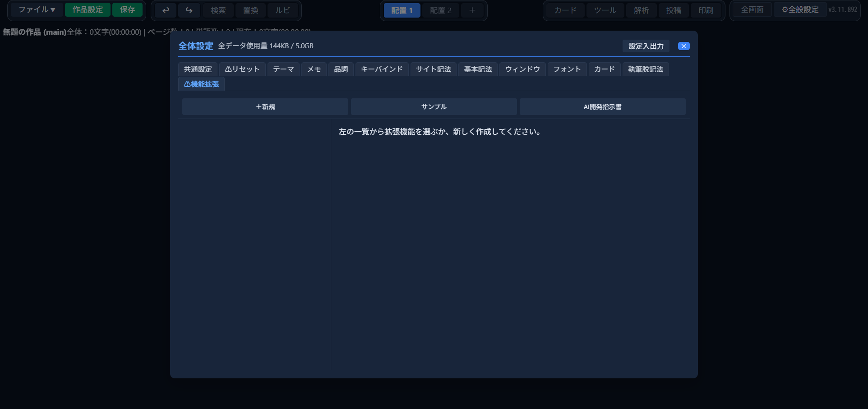This screenshot has height=409, width=868.
Task: Select the 共通設定 tab
Action: (x=198, y=69)
